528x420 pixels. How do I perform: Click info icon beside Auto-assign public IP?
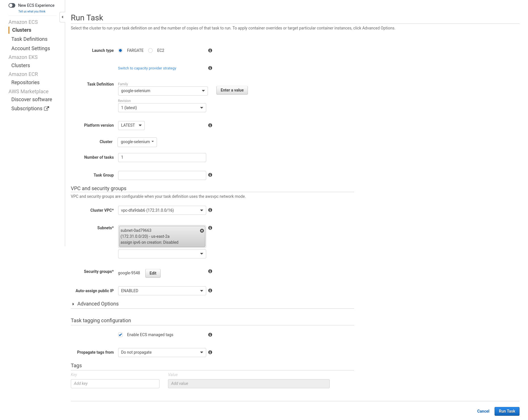coord(210,290)
